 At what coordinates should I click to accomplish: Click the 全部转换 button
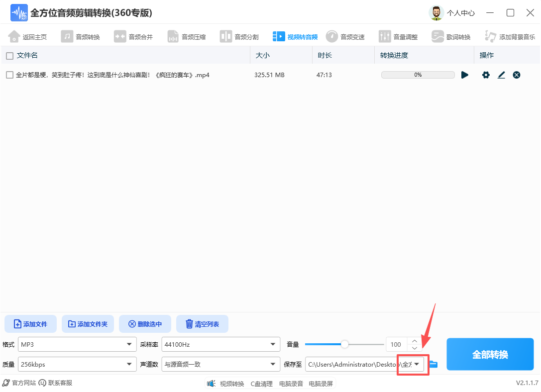pyautogui.click(x=490, y=354)
